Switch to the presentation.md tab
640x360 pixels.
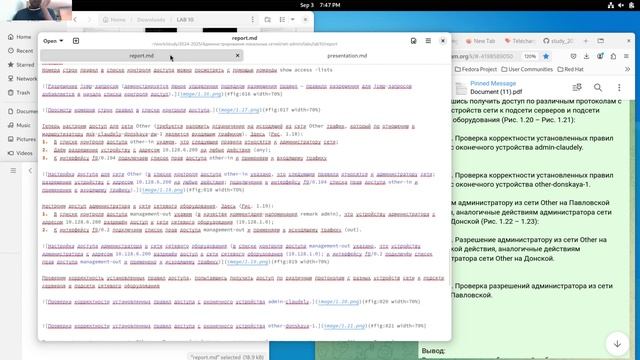coord(347,56)
